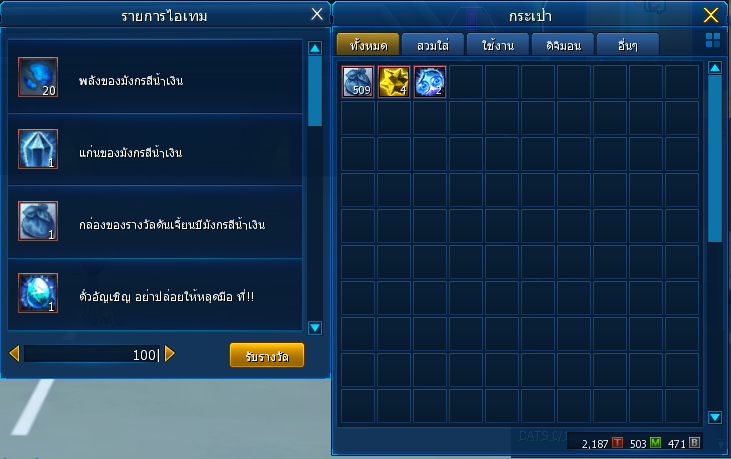
Task: Click the green M currency icon
Action: click(x=655, y=442)
